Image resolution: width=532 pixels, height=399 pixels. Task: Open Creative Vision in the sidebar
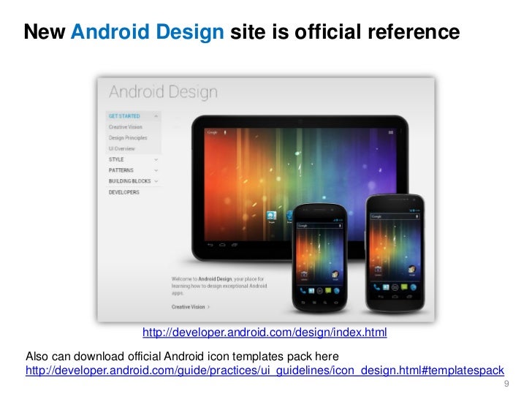click(x=126, y=127)
